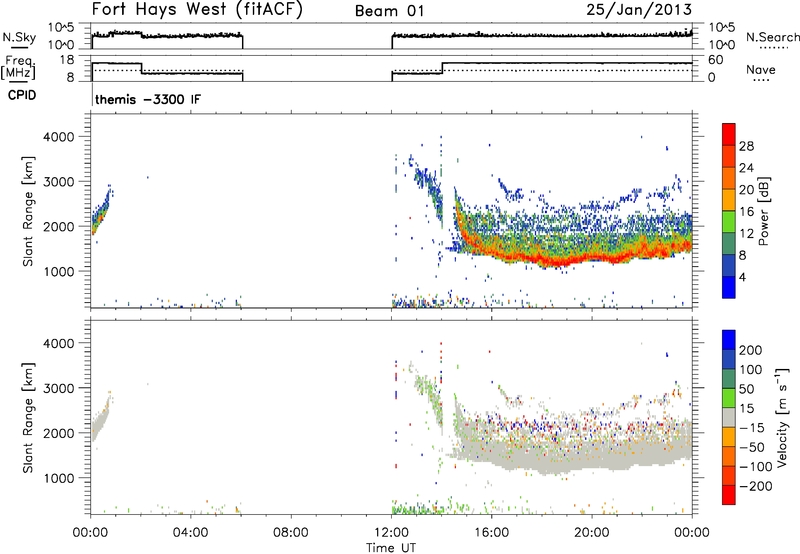Select the "themis -3300 IF" CPID text
This screenshot has height=554, width=800.
point(148,99)
